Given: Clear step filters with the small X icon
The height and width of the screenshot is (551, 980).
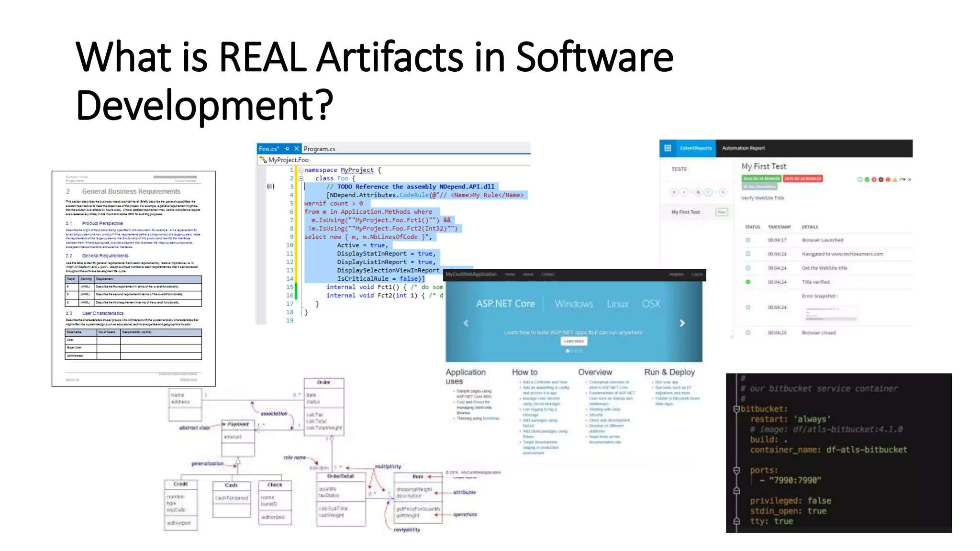Looking at the screenshot, I should [x=910, y=179].
